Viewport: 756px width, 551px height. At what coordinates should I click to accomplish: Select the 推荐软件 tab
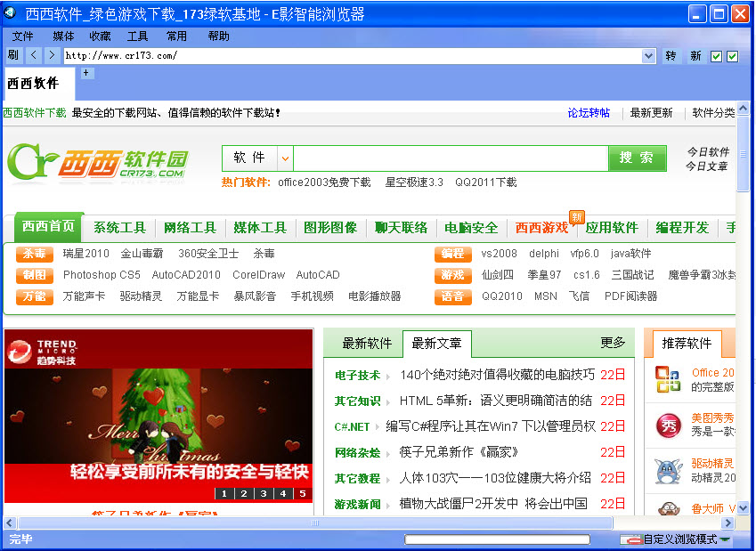point(687,344)
